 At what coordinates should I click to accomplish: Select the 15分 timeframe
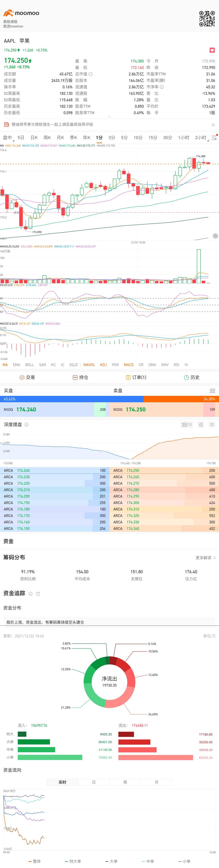(x=153, y=138)
